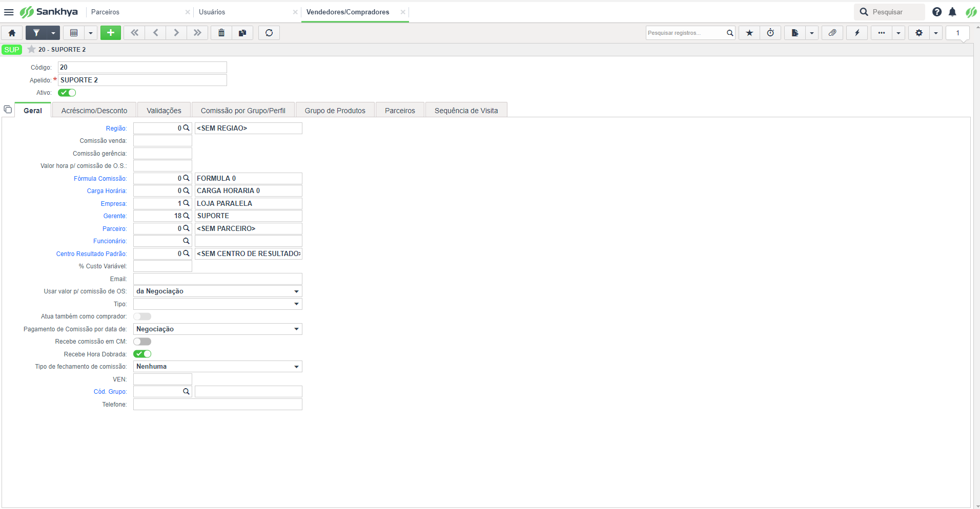
Task: Click the Sankhya logo
Action: point(49,12)
